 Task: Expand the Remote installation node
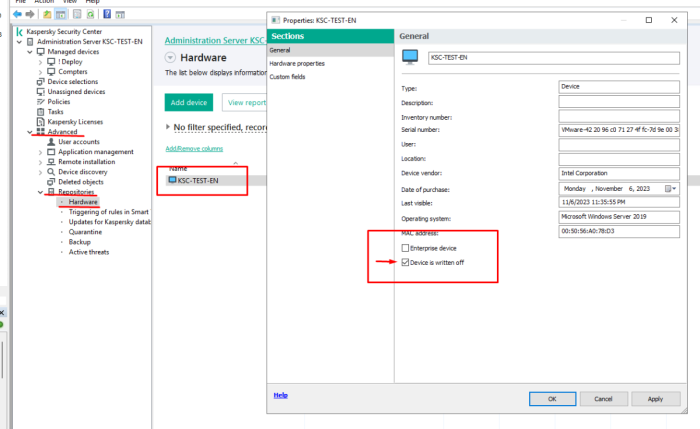click(41, 162)
